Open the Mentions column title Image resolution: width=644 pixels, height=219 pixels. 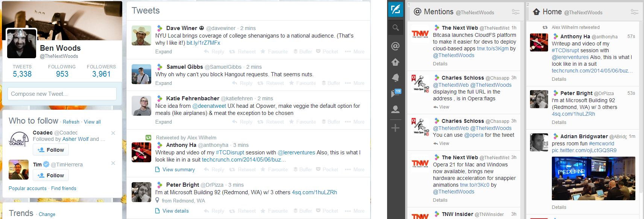click(x=439, y=12)
